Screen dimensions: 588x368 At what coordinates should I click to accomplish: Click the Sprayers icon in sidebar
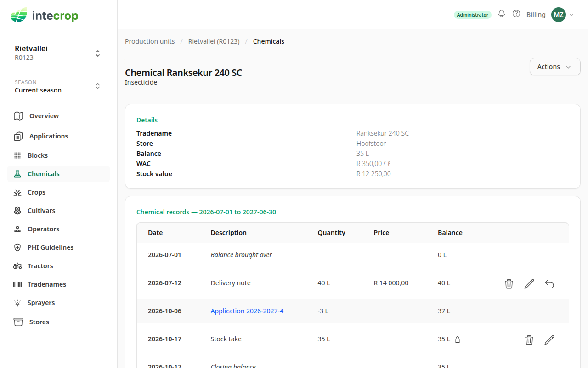coord(17,303)
